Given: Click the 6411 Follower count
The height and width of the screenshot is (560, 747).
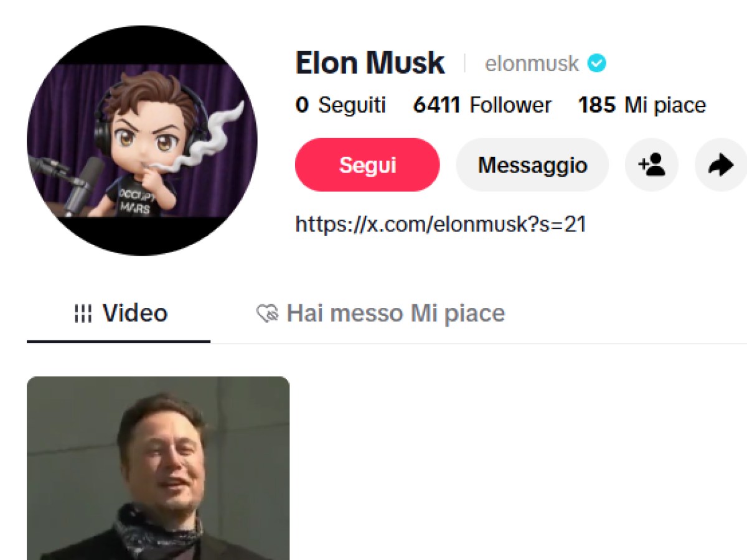Looking at the screenshot, I should 482,105.
